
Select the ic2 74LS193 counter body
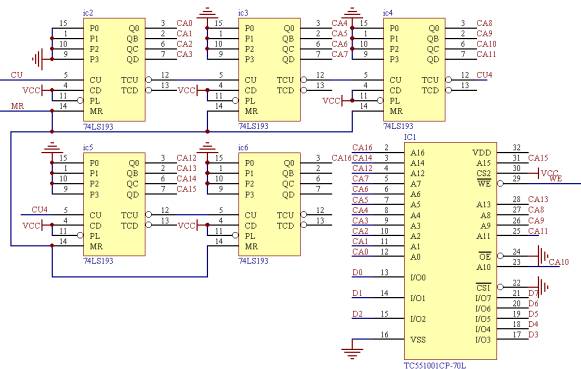114,70
